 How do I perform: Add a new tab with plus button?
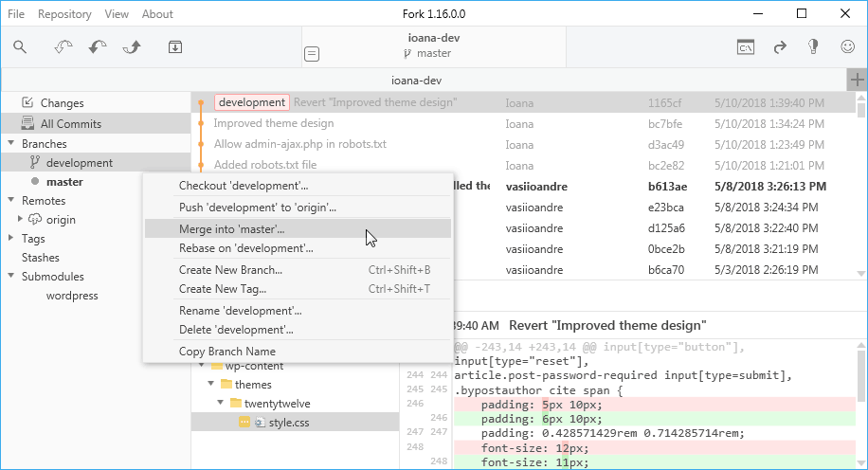pyautogui.click(x=857, y=80)
